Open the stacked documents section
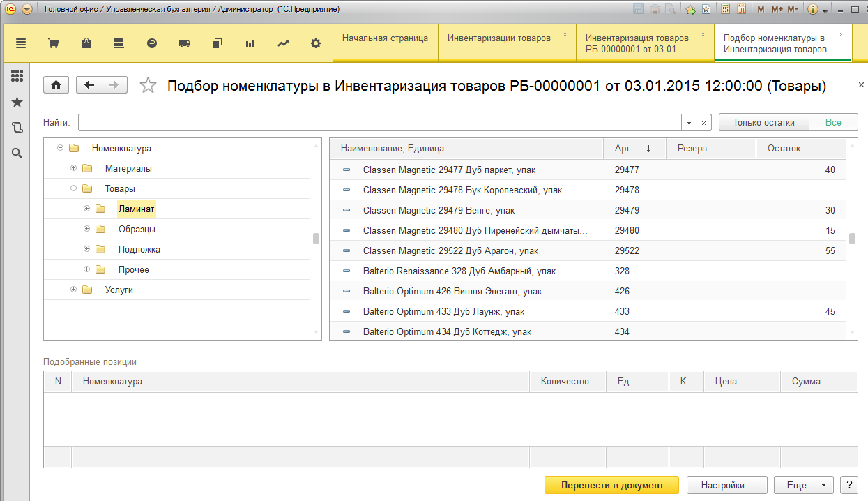This screenshot has height=501, width=868. (218, 43)
